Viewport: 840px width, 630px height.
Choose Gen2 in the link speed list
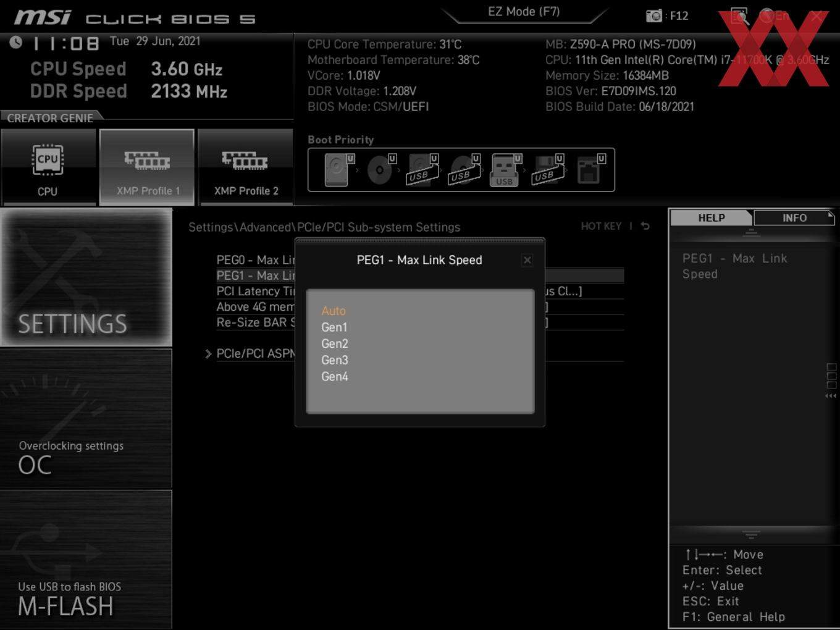pos(335,343)
